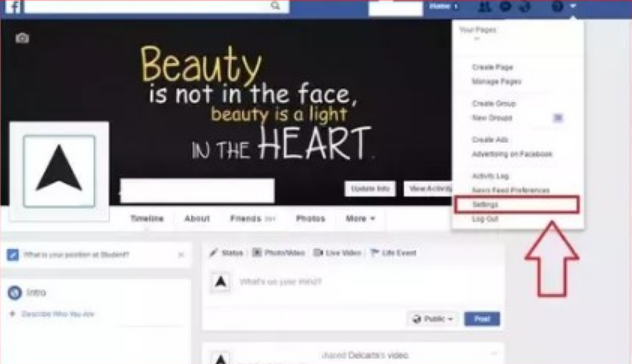
Task: Open the Public audience dropdown
Action: coord(432,319)
